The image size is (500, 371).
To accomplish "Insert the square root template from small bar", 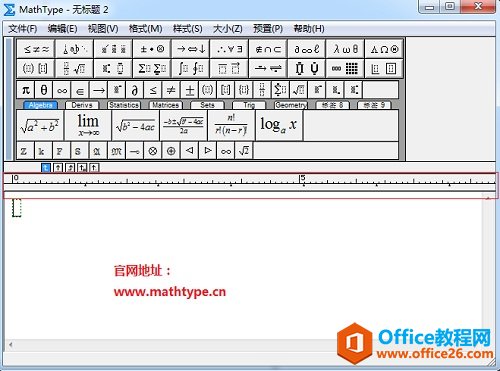I will pyautogui.click(x=299, y=90).
